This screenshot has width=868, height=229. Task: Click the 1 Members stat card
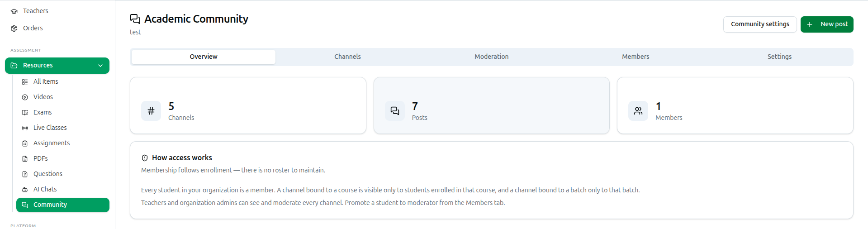click(x=735, y=105)
